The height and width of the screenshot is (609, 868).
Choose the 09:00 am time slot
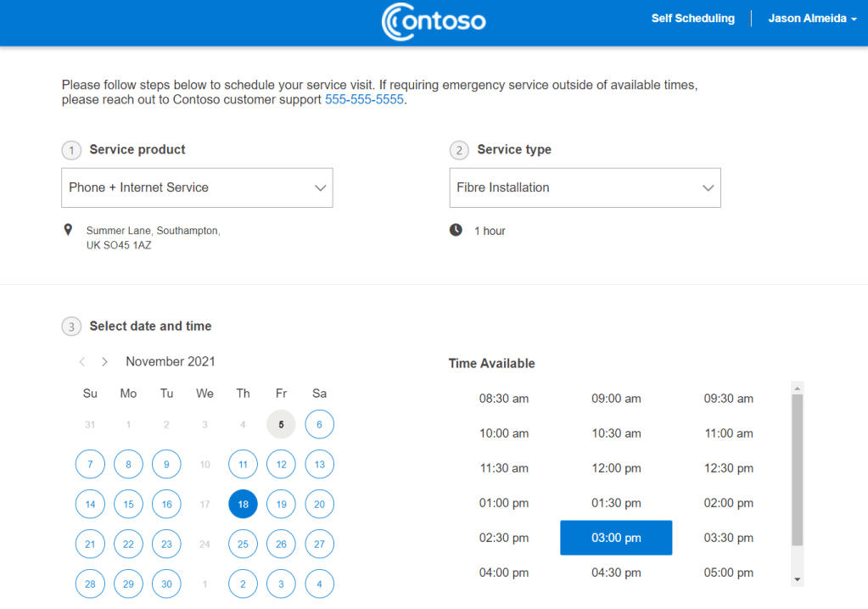616,399
